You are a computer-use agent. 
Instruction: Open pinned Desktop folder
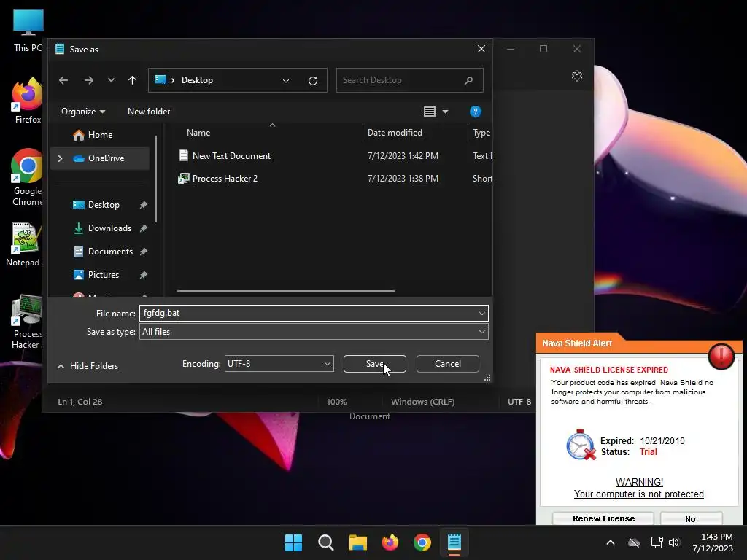104,205
